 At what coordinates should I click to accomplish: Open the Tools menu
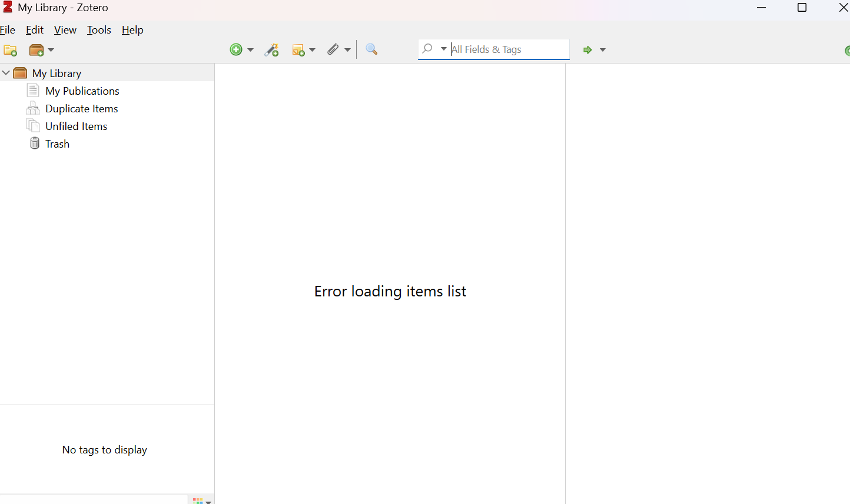coord(99,30)
